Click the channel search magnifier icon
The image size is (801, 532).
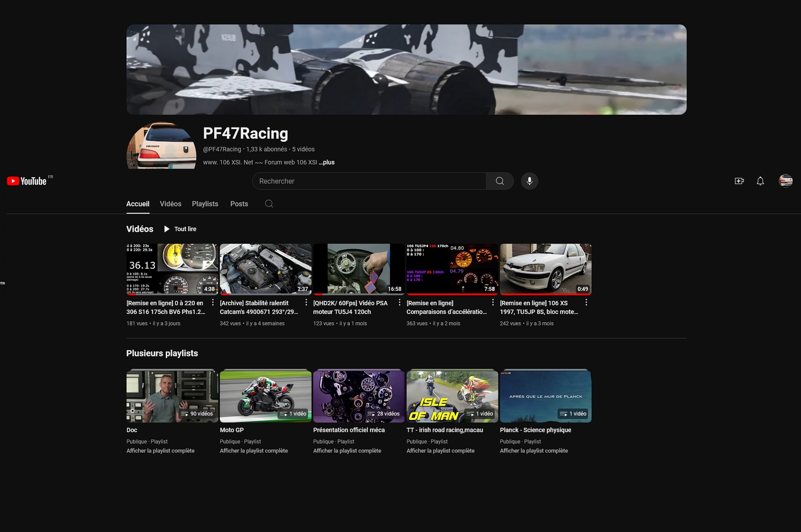pos(269,204)
